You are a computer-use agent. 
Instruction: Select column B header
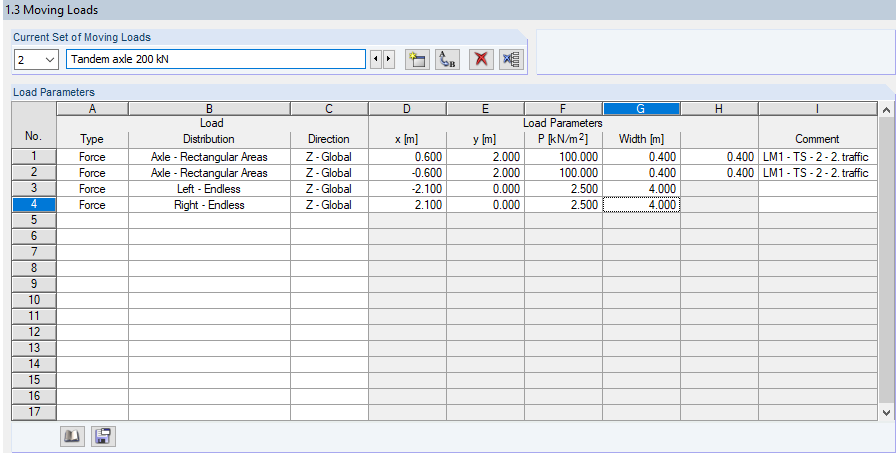coord(210,109)
